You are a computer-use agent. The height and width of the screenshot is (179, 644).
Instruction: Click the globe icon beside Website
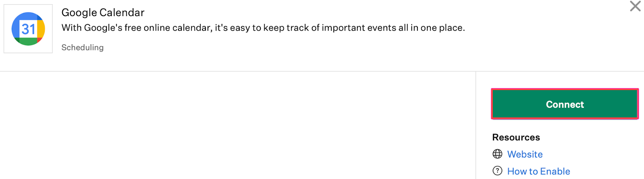pyautogui.click(x=497, y=154)
